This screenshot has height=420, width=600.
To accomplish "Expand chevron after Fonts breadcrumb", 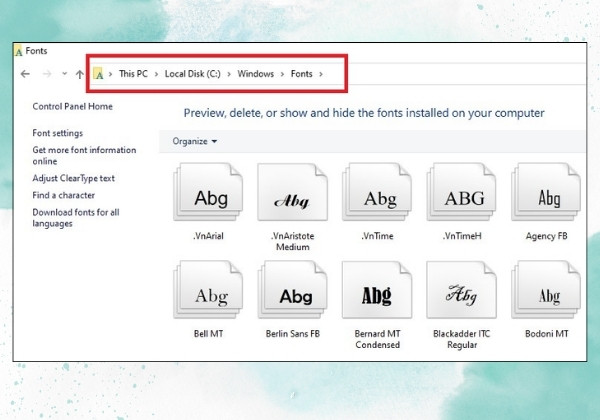I will tap(321, 74).
